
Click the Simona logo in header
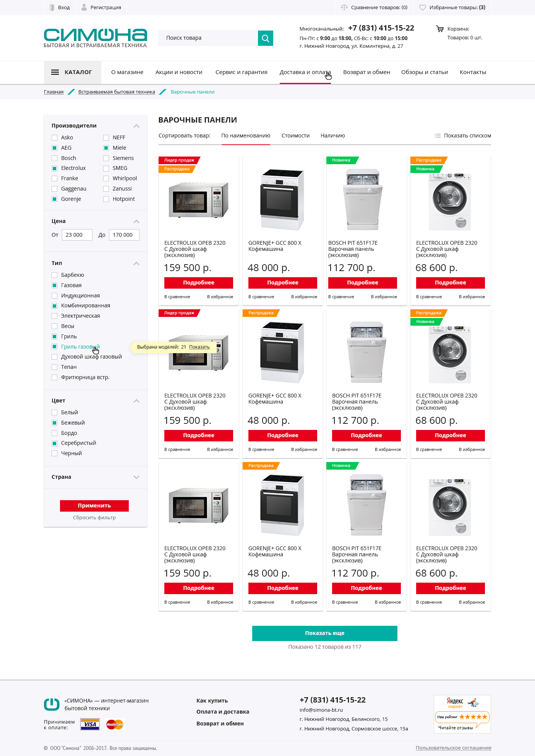(96, 38)
